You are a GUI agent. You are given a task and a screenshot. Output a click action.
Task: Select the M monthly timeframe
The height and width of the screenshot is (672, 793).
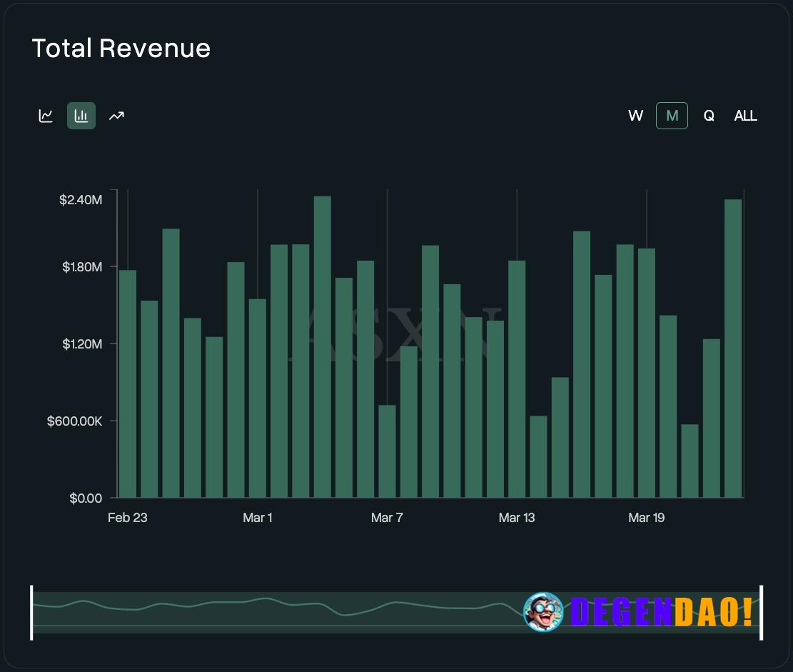(672, 115)
